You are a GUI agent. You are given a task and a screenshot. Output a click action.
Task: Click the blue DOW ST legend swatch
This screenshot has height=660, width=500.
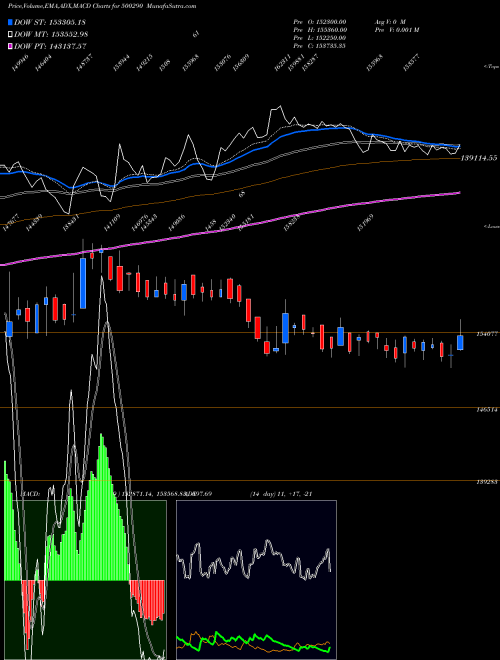10,22
